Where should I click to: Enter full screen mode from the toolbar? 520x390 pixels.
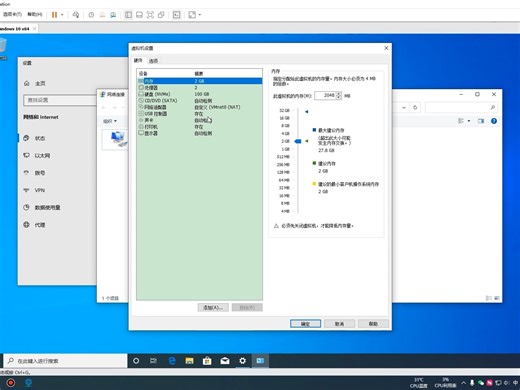(x=150, y=15)
